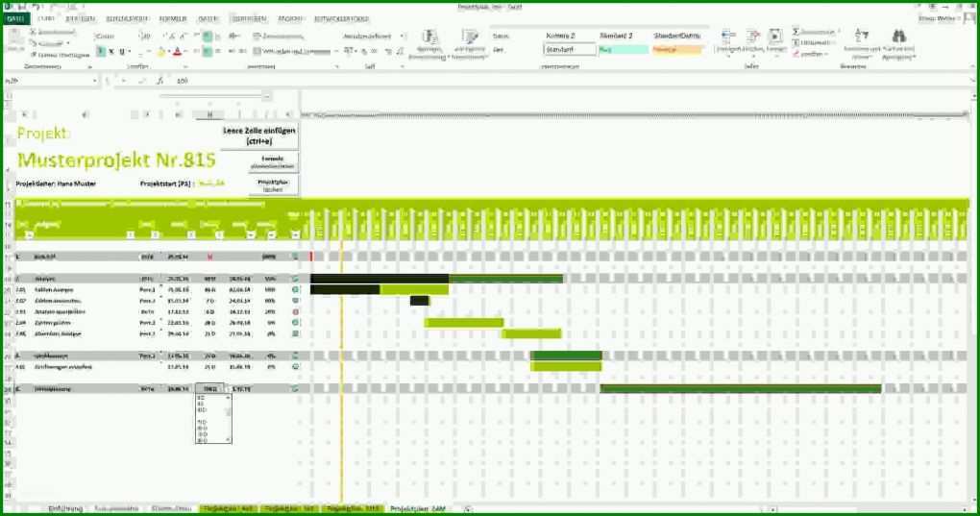
Task: Click the AutoSum sigma icon
Action: point(796,32)
